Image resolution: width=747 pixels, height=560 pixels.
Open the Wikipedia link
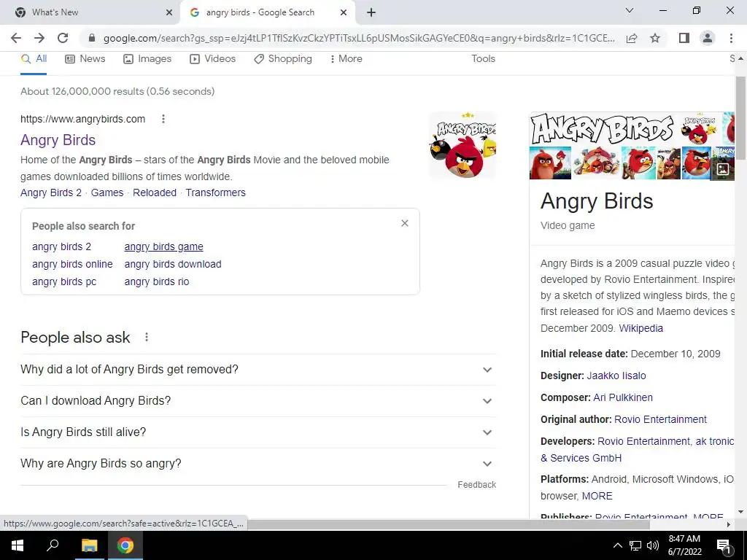pyautogui.click(x=640, y=328)
